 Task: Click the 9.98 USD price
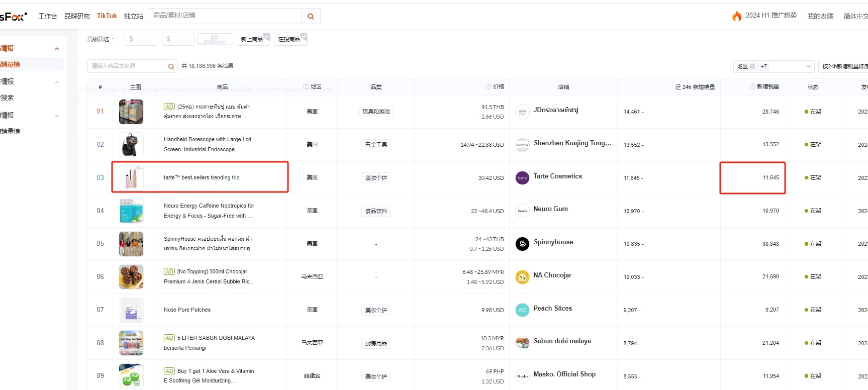(x=493, y=310)
